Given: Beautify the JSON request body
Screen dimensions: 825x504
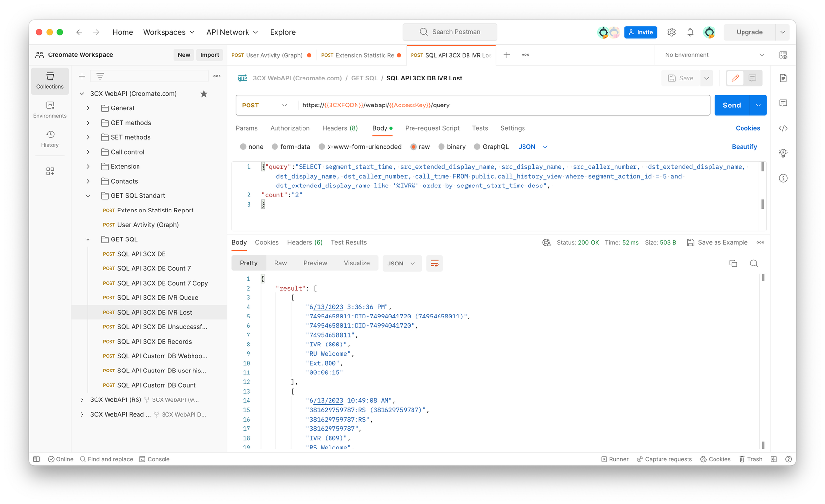Looking at the screenshot, I should (744, 146).
